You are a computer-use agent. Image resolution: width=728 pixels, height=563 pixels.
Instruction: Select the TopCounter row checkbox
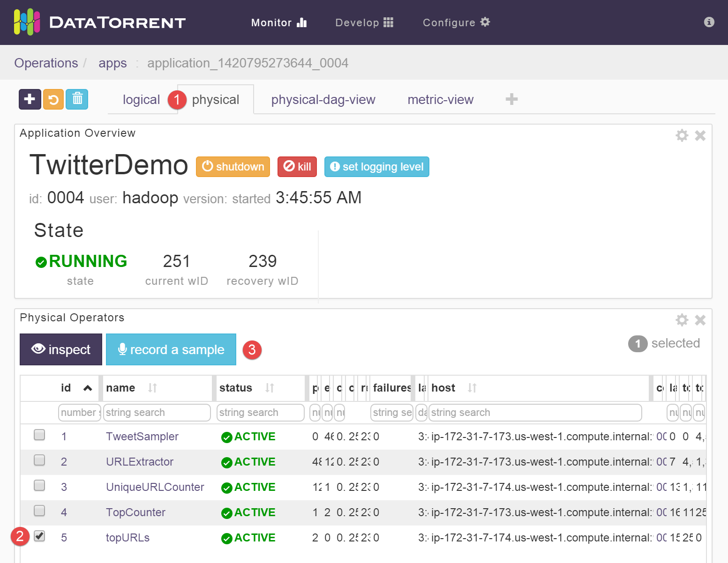(x=39, y=511)
